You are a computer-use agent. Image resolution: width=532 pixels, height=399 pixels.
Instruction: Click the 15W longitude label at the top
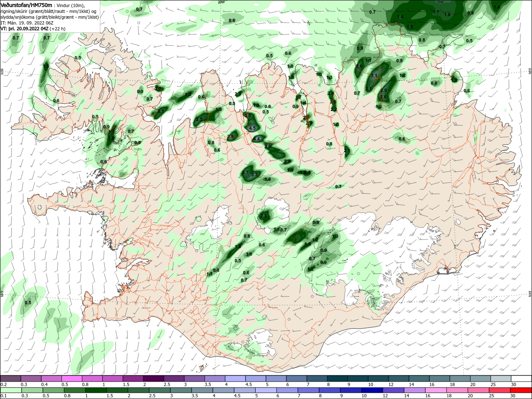tap(441, 2)
